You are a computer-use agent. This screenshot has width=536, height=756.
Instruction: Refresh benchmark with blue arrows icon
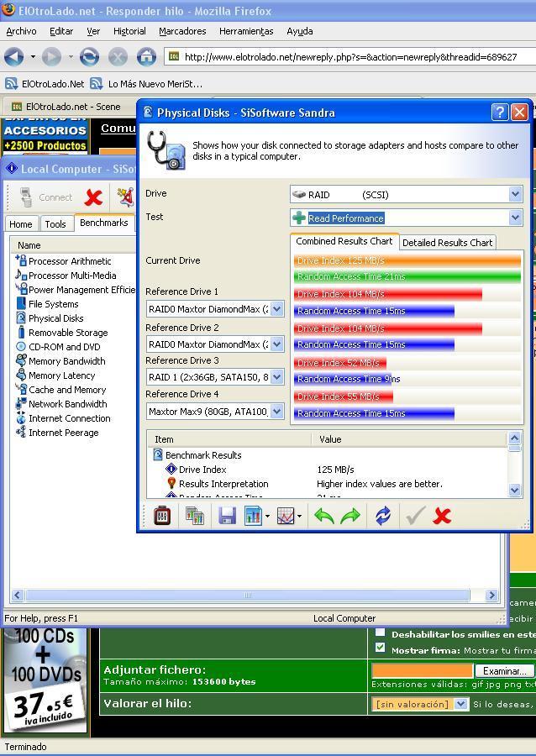tap(383, 516)
